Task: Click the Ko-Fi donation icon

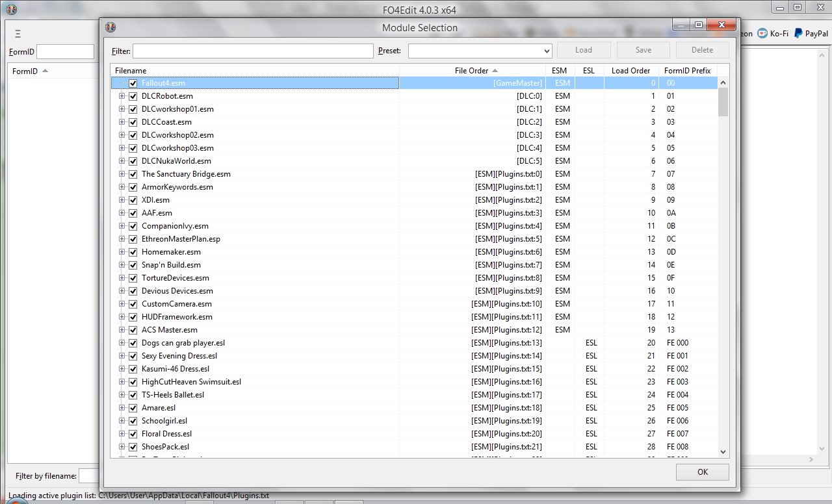Action: (x=762, y=34)
